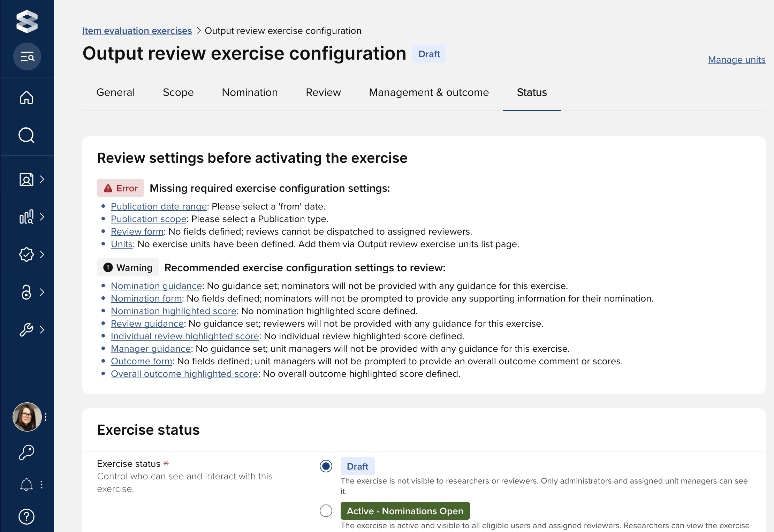
Task: Click the help question mark icon
Action: coord(26,517)
